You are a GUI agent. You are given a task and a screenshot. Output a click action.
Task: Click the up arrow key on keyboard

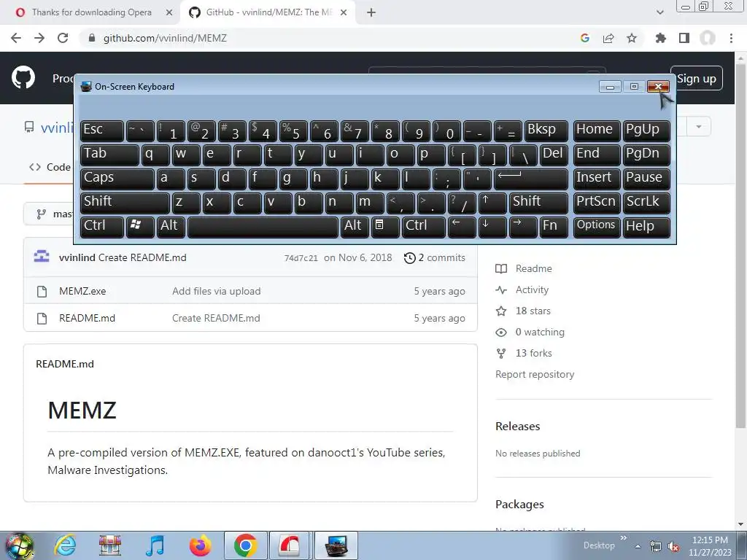click(492, 203)
